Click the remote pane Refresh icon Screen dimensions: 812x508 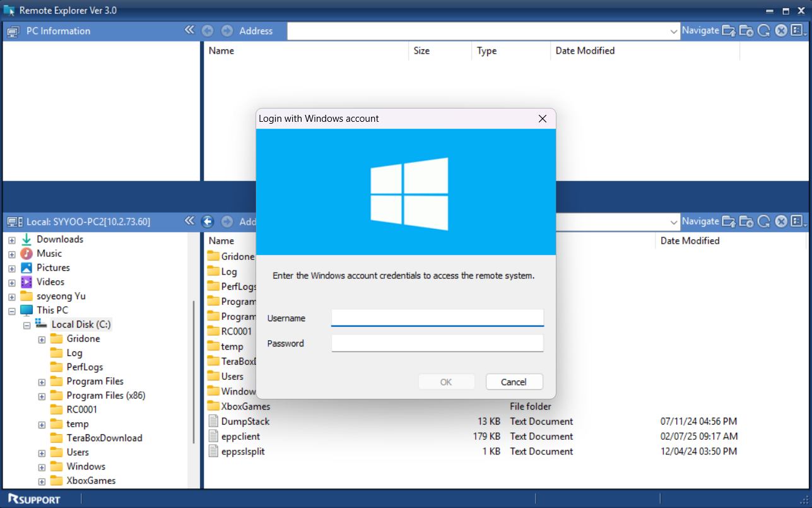(x=763, y=30)
